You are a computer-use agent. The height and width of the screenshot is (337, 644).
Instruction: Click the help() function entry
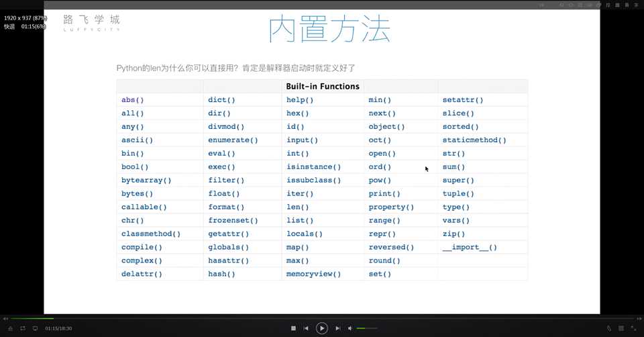(300, 100)
